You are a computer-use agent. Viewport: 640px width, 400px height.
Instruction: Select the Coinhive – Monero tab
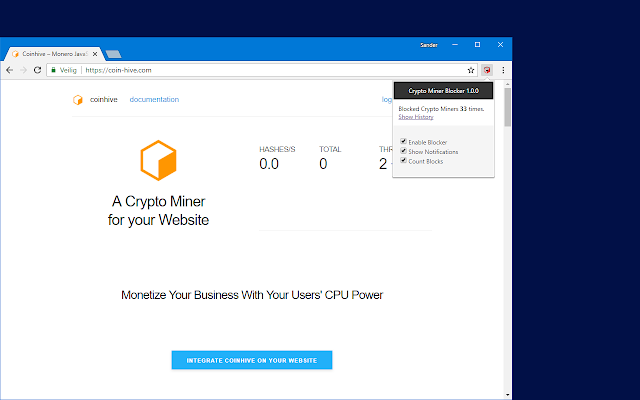pos(53,54)
